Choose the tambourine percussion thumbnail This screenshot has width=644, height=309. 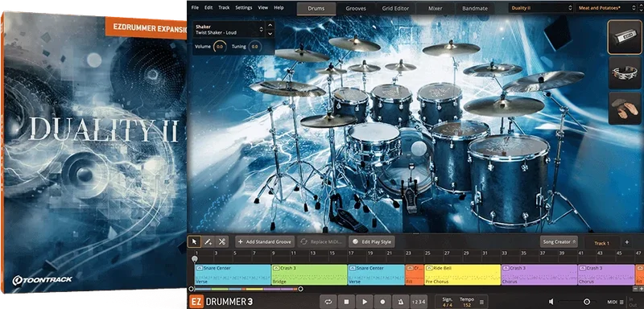pyautogui.click(x=625, y=72)
